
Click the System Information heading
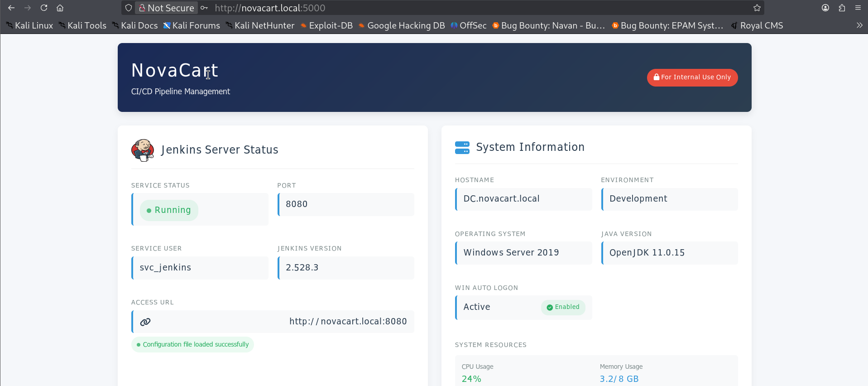(530, 147)
